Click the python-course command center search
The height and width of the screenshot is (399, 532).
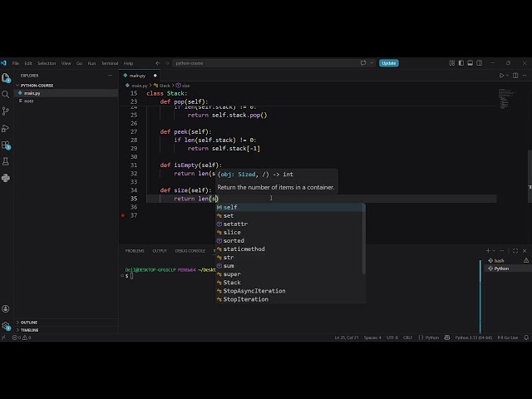point(264,63)
